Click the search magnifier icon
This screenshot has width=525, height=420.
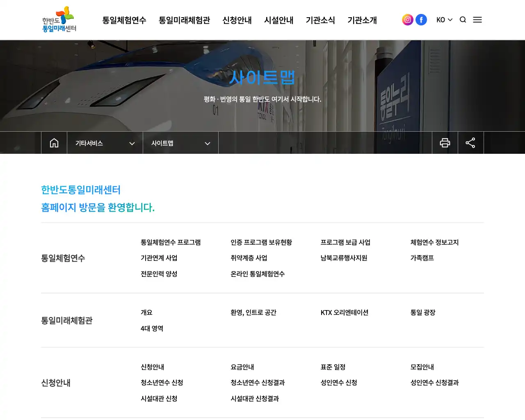pyautogui.click(x=463, y=19)
